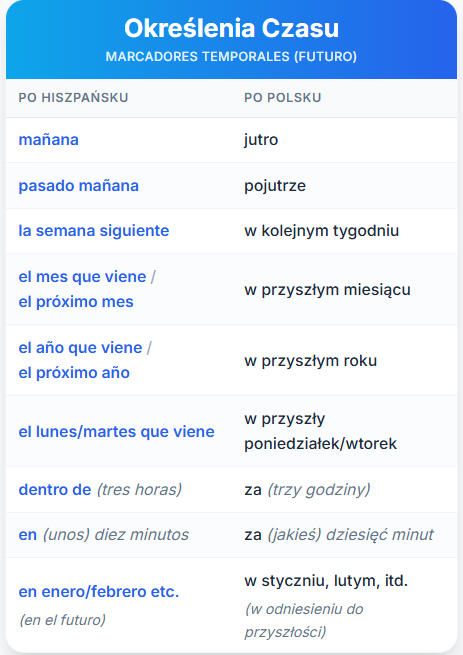The image size is (463, 655).
Task: Select la semana siguiente phrase
Action: [94, 231]
